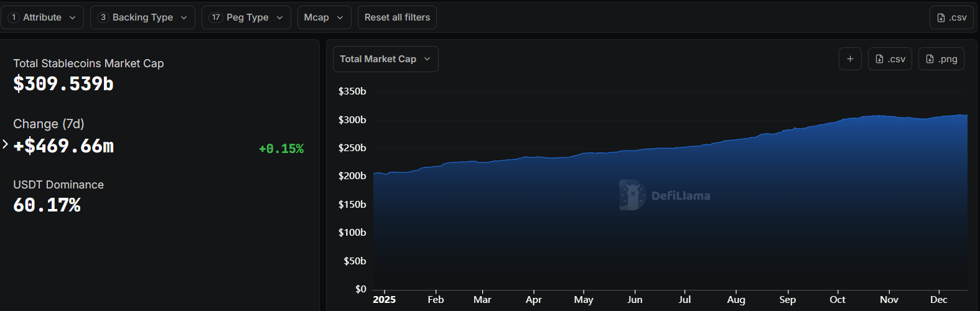Open the Total Market Cap chart selector
Image resolution: width=980 pixels, height=311 pixels.
tap(385, 59)
